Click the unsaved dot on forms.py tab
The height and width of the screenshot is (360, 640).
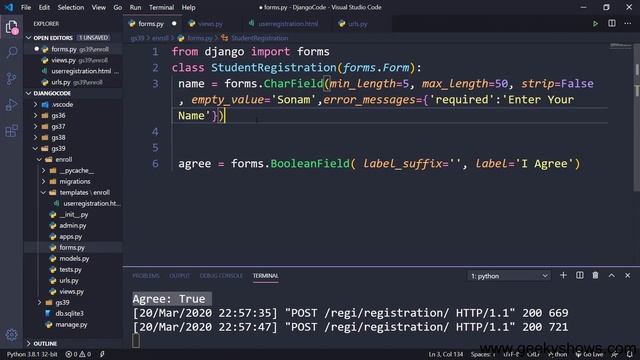click(x=174, y=24)
